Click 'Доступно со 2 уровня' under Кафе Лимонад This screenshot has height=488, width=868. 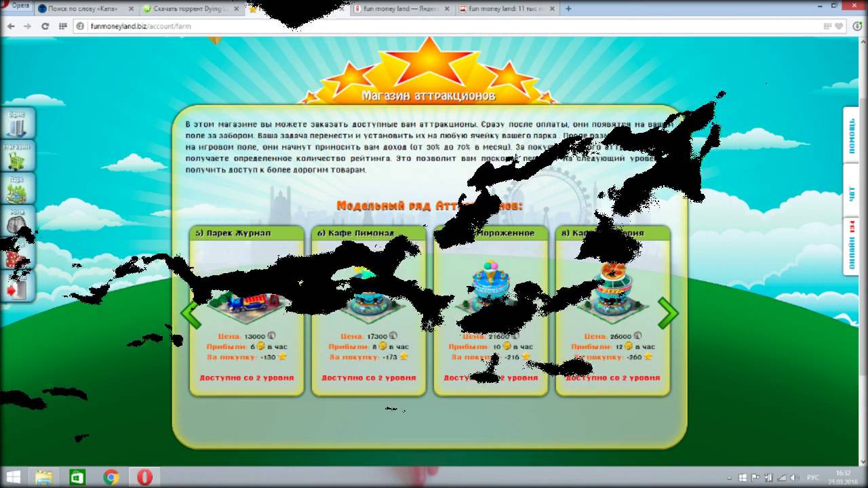[369, 378]
